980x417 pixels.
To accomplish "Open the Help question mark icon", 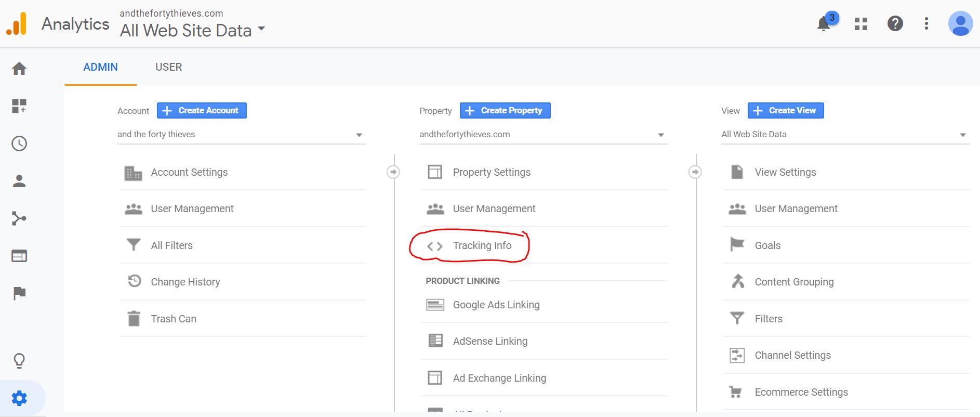I will pyautogui.click(x=895, y=23).
